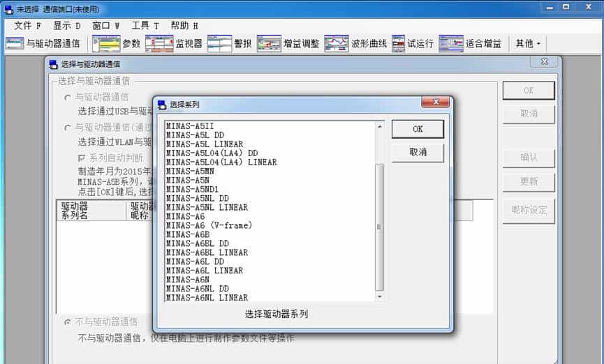
Task: Open the 工具 T menu
Action: 145,26
